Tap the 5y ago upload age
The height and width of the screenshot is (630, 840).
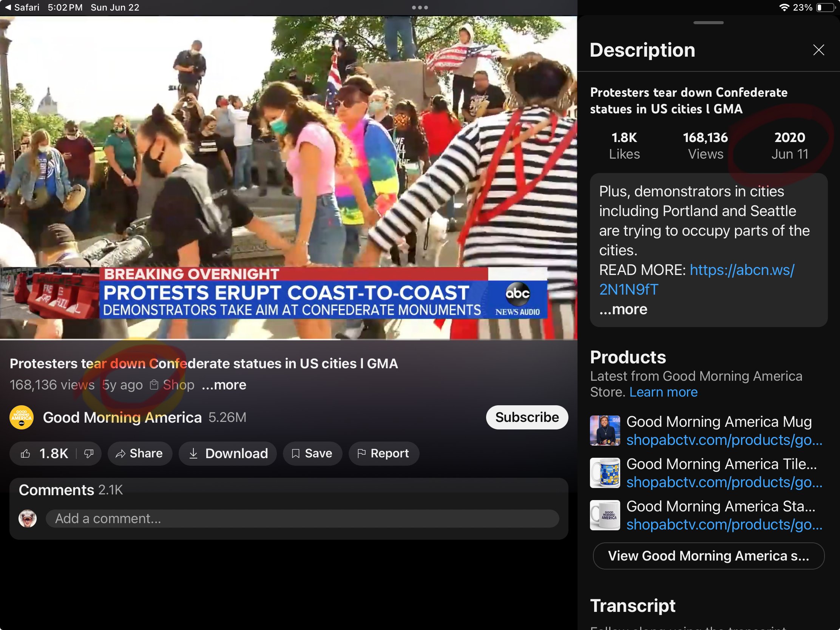click(x=122, y=384)
